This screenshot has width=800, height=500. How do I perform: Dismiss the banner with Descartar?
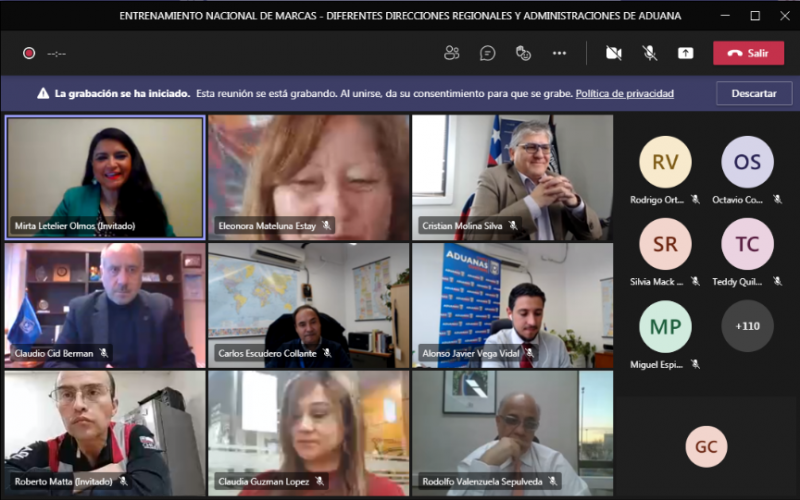tap(754, 93)
